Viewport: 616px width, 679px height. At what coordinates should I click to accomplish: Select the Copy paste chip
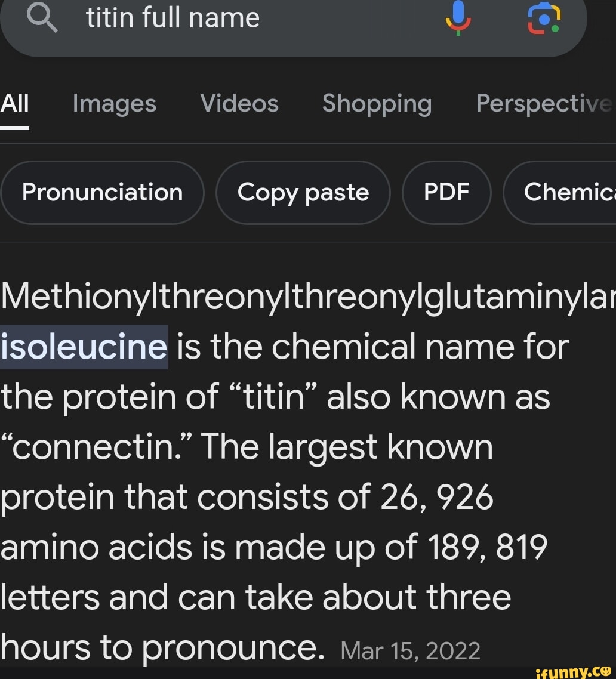303,192
